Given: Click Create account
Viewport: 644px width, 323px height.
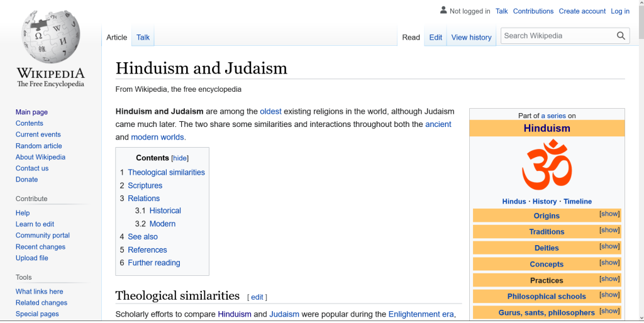Looking at the screenshot, I should (x=582, y=11).
